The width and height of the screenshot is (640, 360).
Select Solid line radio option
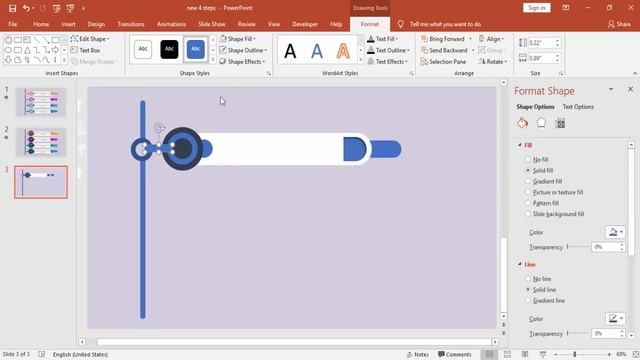tap(528, 289)
